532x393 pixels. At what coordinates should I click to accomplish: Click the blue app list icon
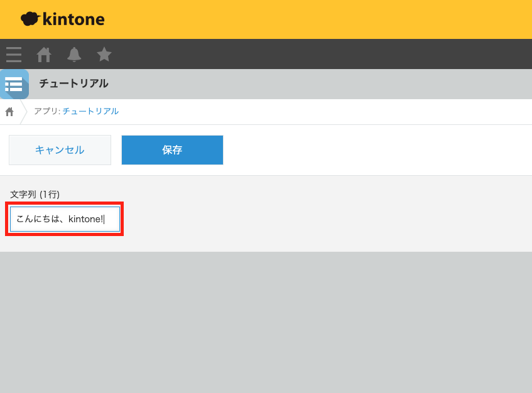14,84
